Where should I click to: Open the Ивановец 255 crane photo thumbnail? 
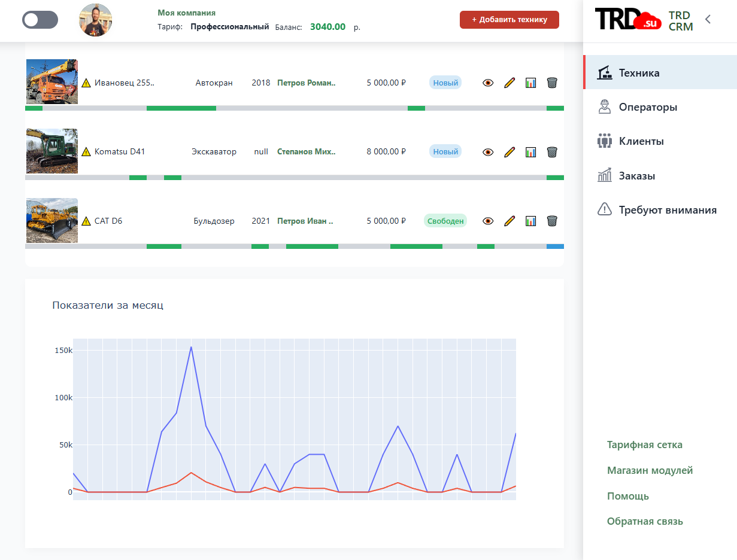pos(52,82)
